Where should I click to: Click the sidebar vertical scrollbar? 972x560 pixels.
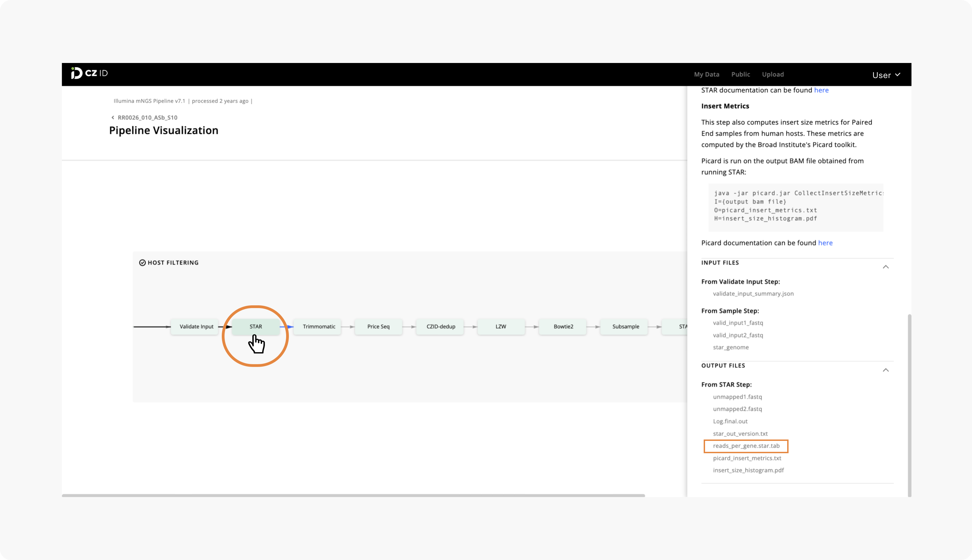(x=909, y=405)
